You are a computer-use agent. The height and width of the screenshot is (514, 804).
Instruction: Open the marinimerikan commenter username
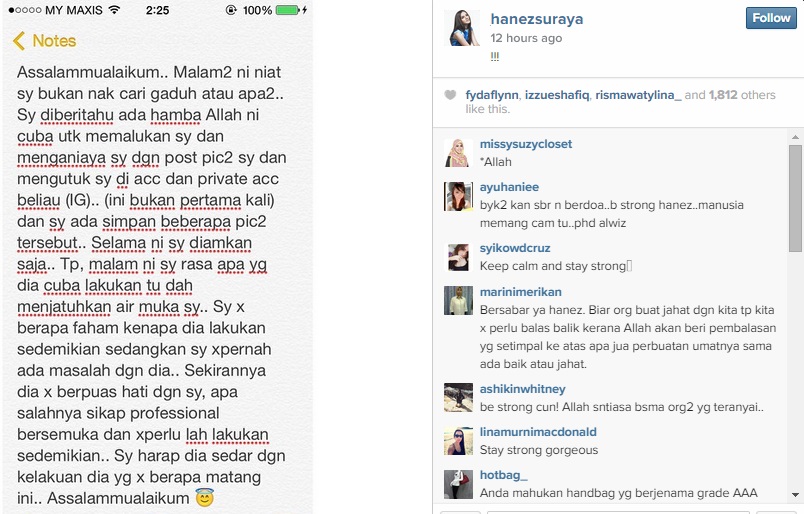point(520,292)
